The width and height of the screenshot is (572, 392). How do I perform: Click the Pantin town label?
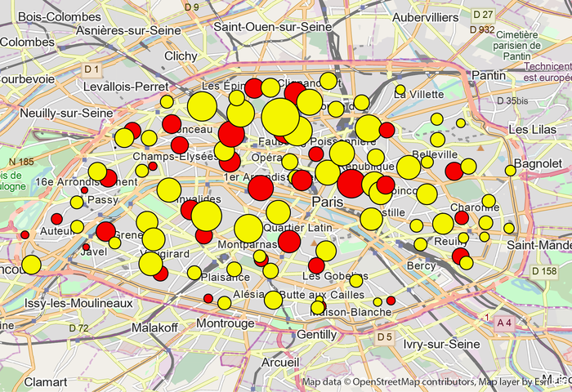click(x=489, y=75)
